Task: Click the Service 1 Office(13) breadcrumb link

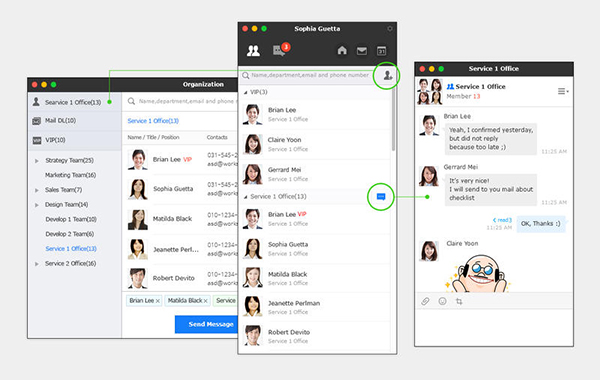Action: pos(153,121)
